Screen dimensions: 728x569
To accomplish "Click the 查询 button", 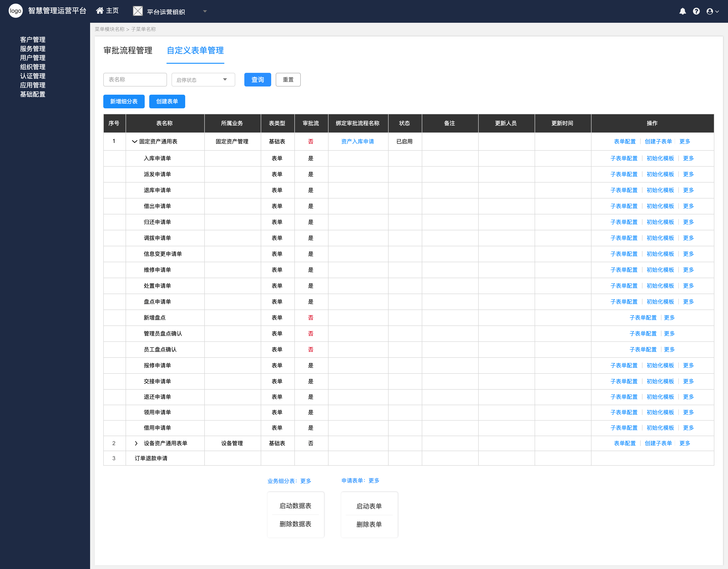I will tap(258, 80).
